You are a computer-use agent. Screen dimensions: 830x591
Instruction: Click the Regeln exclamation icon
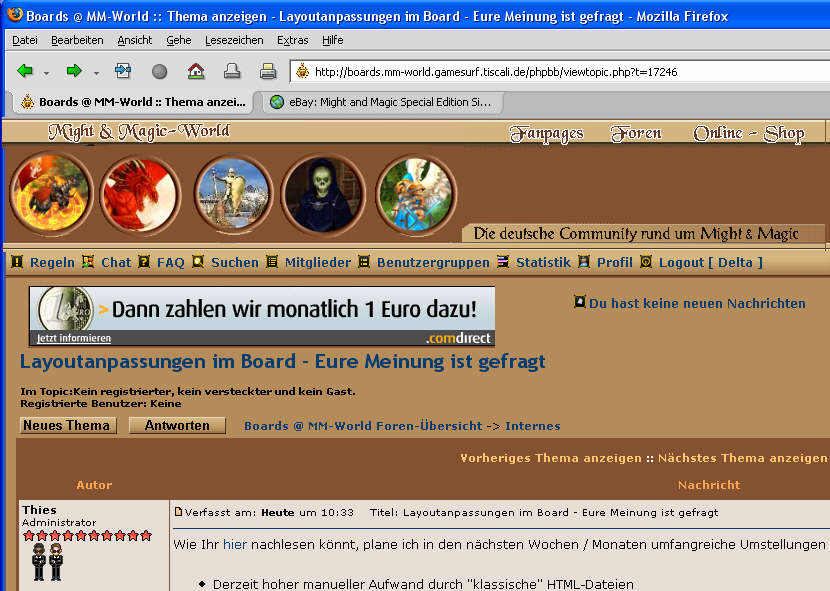17,262
